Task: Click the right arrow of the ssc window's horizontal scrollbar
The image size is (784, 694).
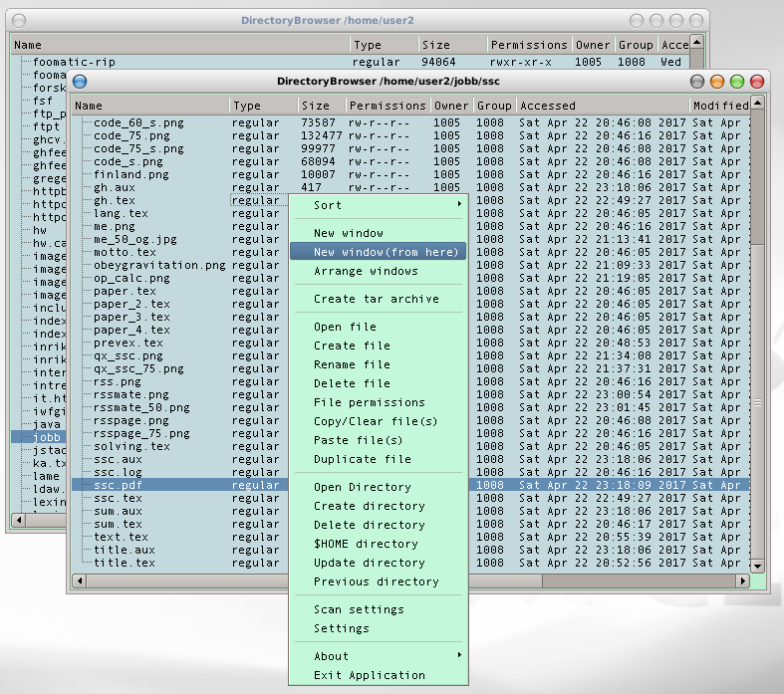Action: 742,580
